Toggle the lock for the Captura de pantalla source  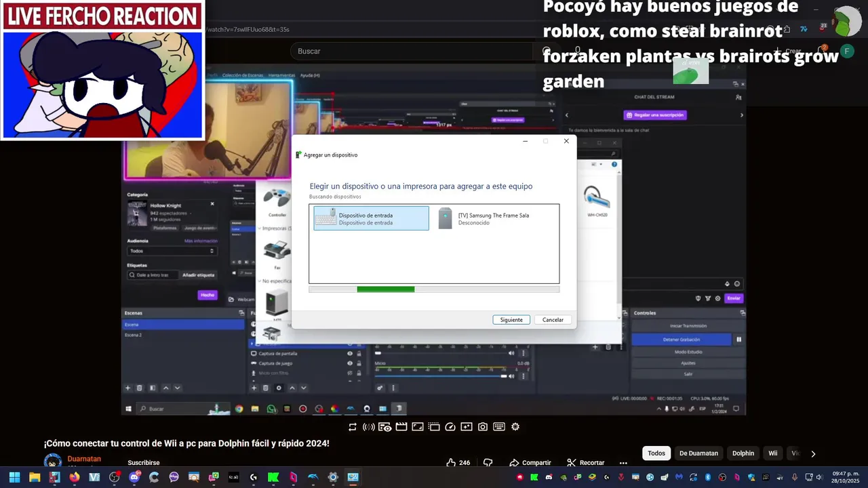click(360, 354)
